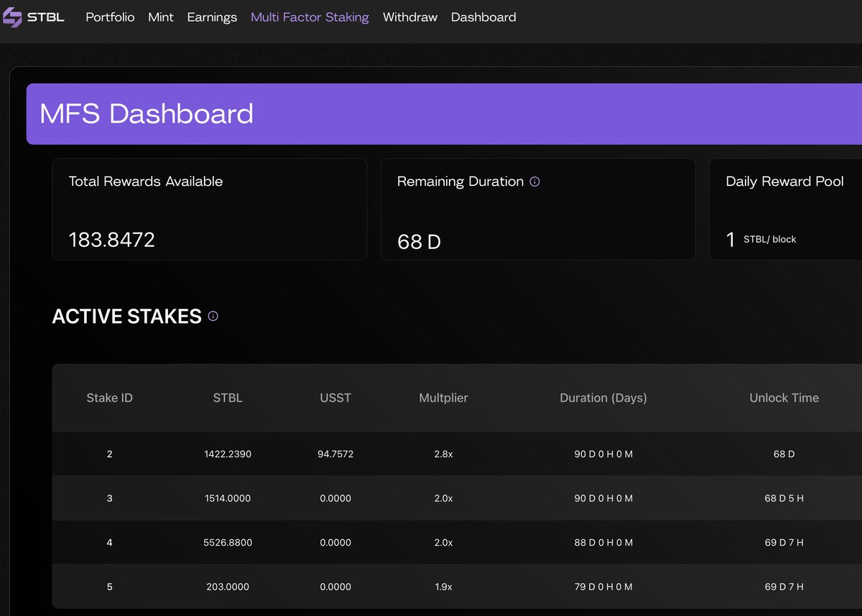Click USST 0.0000 in stake 3 row
The width and height of the screenshot is (862, 616).
point(336,498)
